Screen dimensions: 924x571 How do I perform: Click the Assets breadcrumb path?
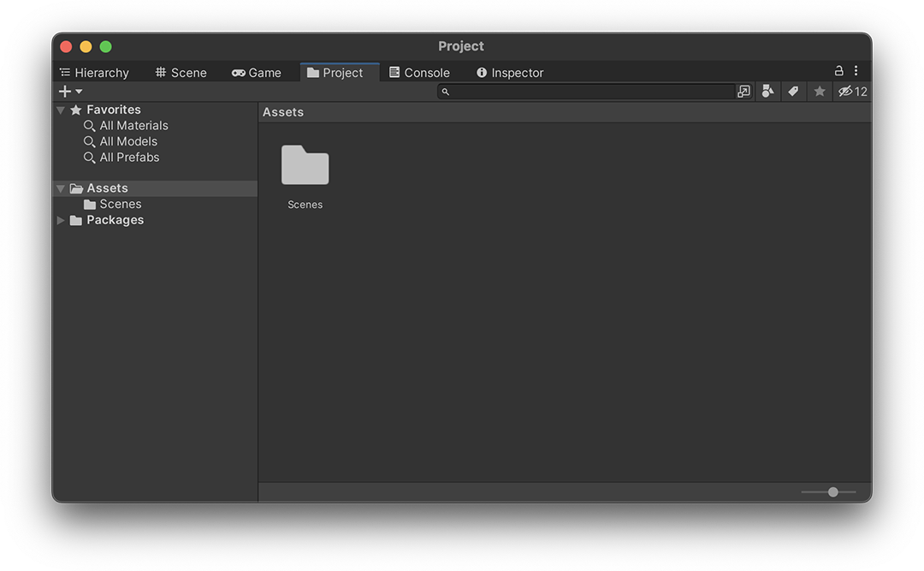click(x=283, y=112)
